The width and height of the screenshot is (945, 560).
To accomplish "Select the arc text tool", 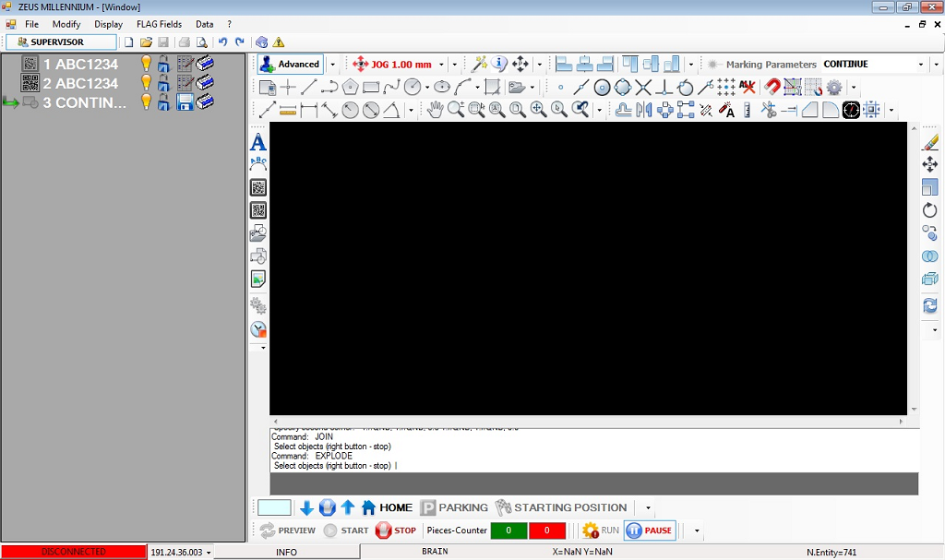I will coord(258,164).
